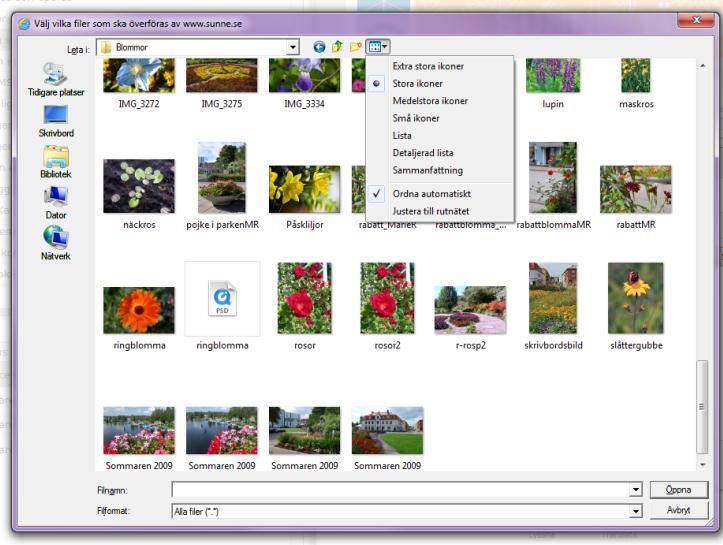The width and height of the screenshot is (723, 545).
Task: Select the slåttergubbe thumbnail
Action: click(635, 298)
